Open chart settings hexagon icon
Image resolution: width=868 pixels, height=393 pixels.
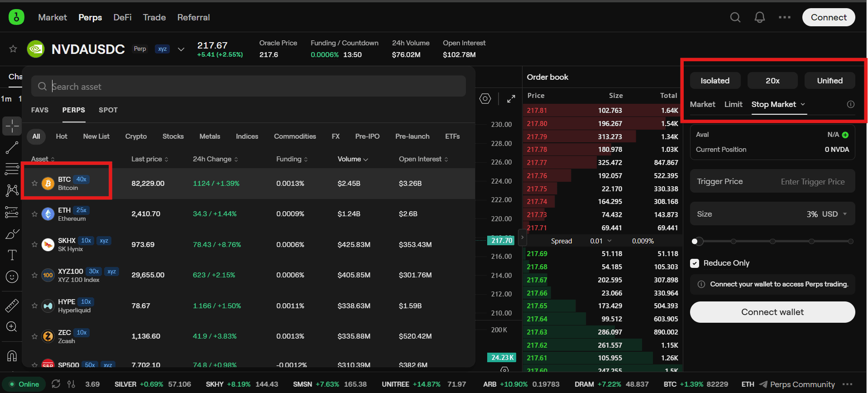coord(485,99)
